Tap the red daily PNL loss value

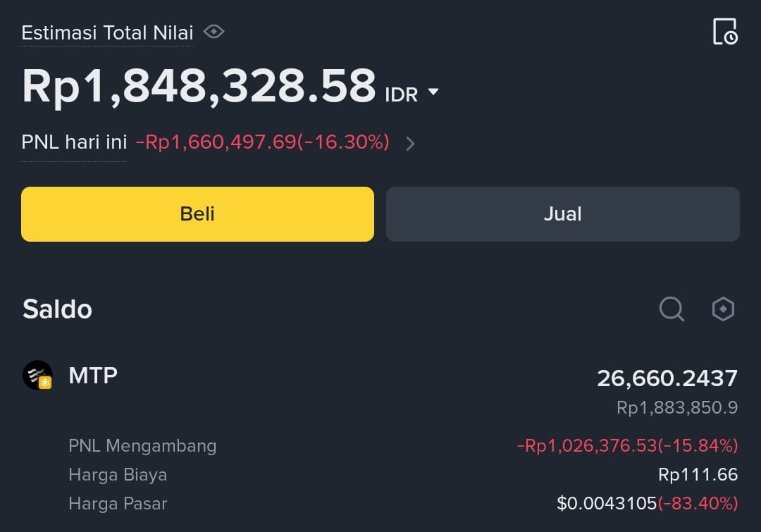click(x=263, y=142)
